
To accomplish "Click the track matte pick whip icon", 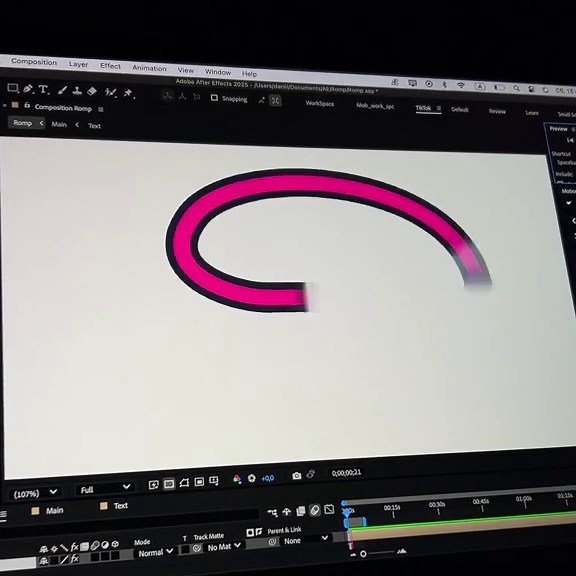I will (197, 548).
